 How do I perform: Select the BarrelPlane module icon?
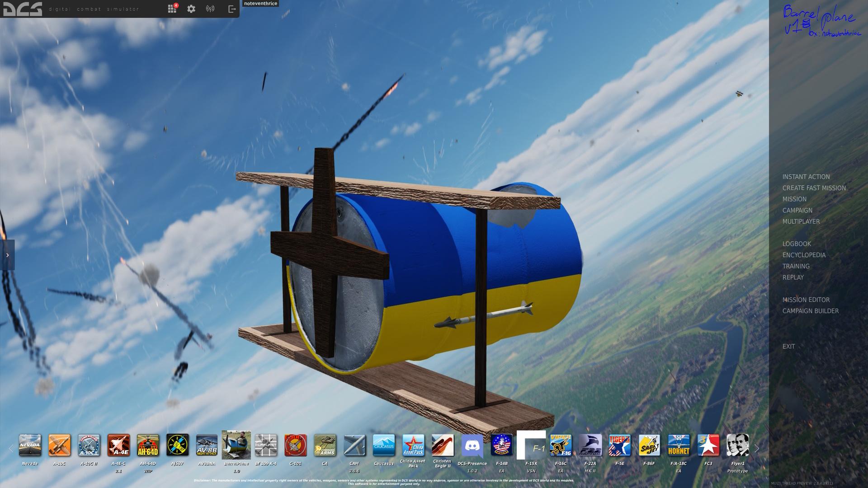point(236,446)
